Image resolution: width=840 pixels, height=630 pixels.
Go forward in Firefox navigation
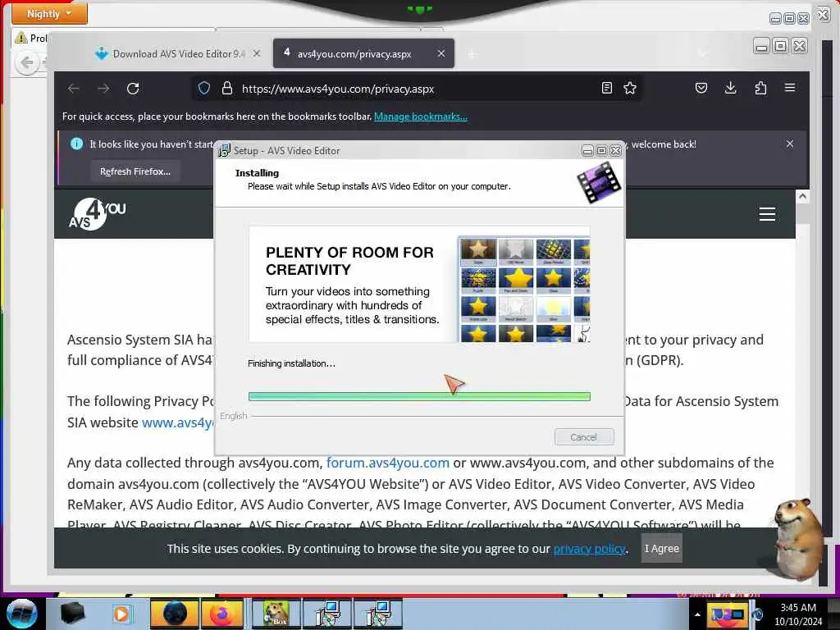point(103,89)
